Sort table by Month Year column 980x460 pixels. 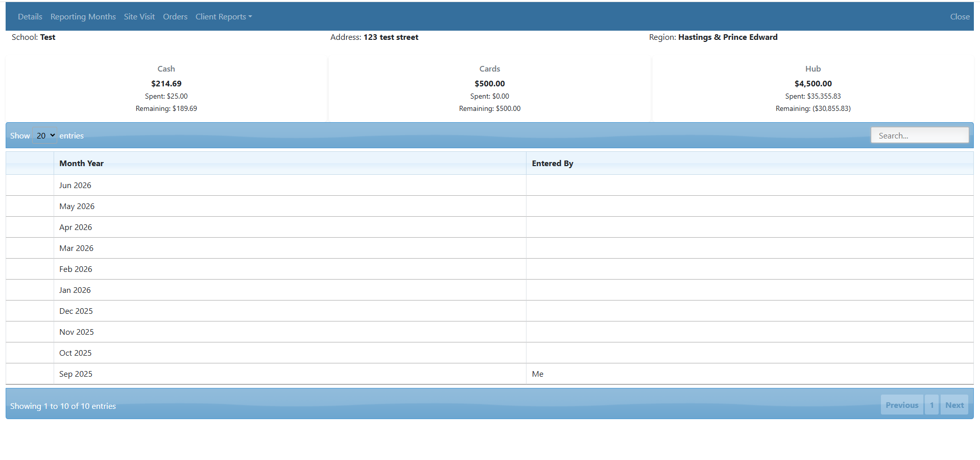(x=82, y=164)
